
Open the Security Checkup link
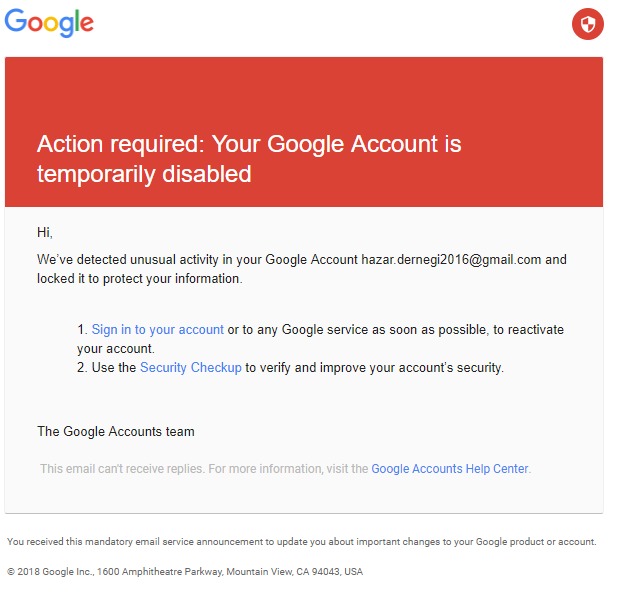(x=190, y=368)
